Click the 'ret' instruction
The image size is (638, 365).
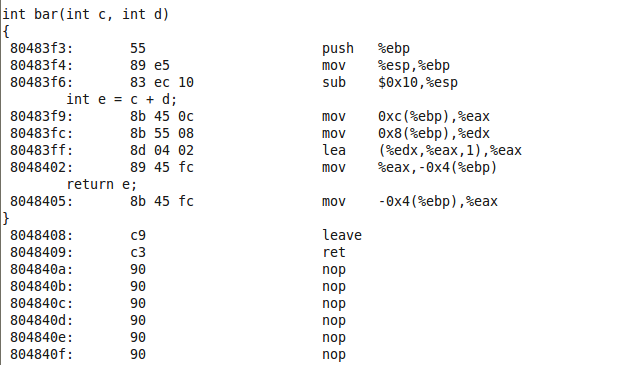click(x=334, y=253)
